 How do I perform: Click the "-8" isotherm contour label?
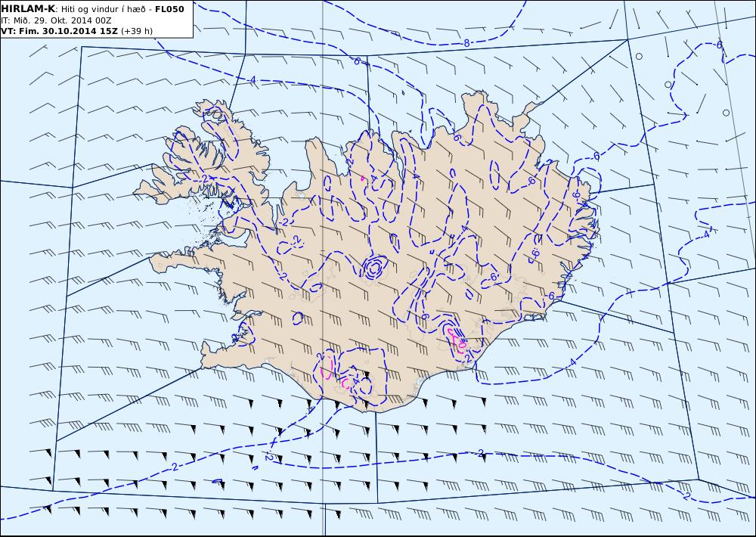click(x=465, y=44)
